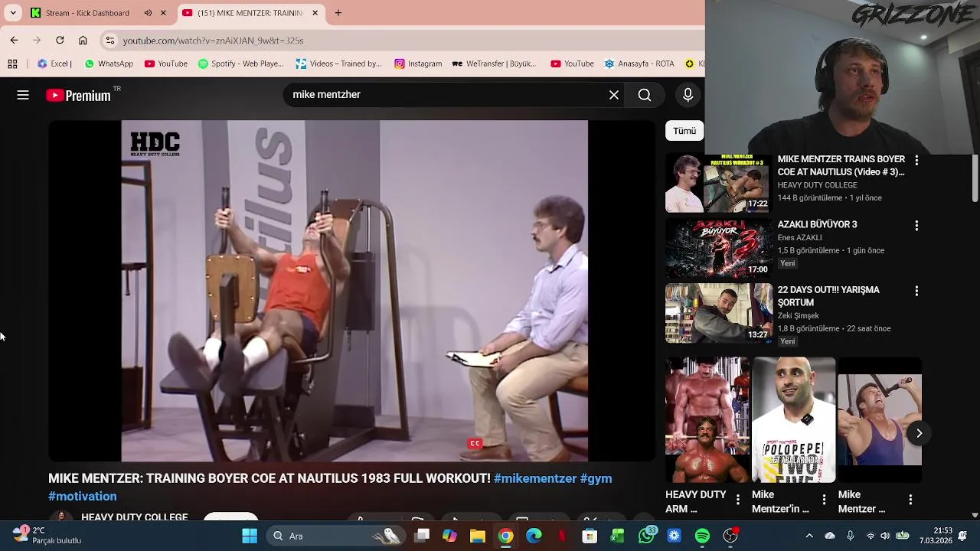Open the AZAKLI BÜYÜYOR 3 thumbnail
Viewport: 980px width, 551px height.
pos(718,249)
